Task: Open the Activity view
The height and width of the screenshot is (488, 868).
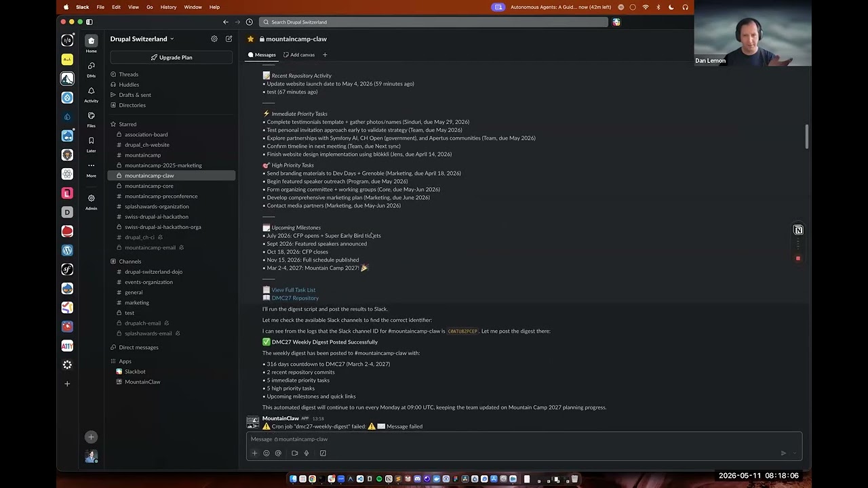Action: 91,94
